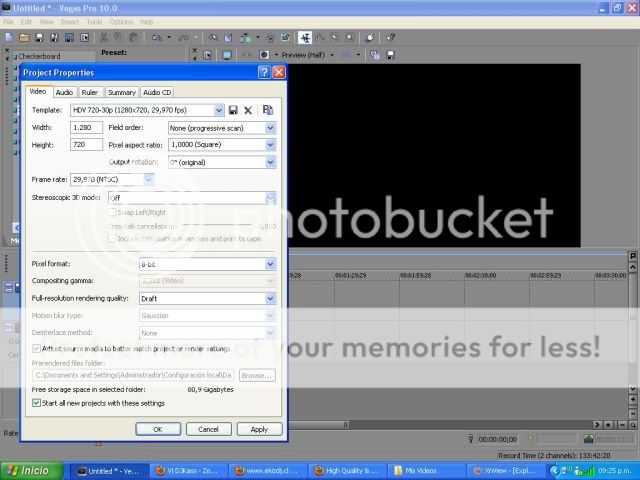Select Checkerboard in the transitions list

39,56
